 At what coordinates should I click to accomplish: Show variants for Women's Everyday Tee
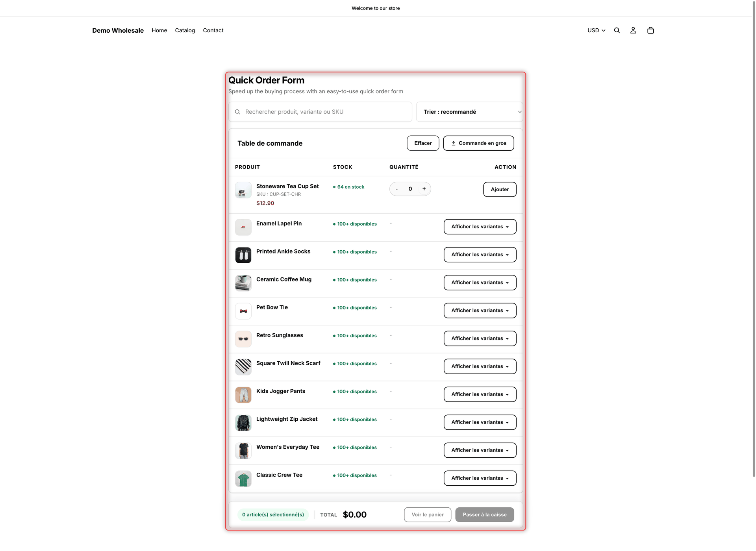tap(480, 450)
